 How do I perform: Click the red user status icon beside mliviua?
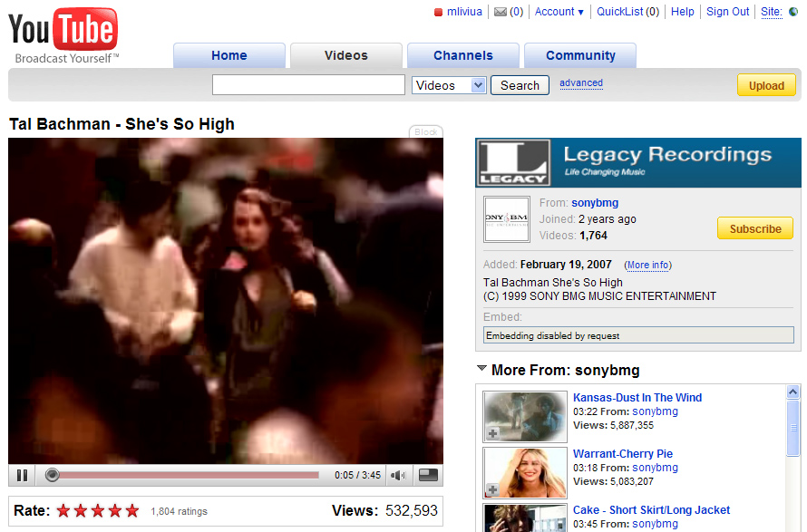(x=439, y=13)
